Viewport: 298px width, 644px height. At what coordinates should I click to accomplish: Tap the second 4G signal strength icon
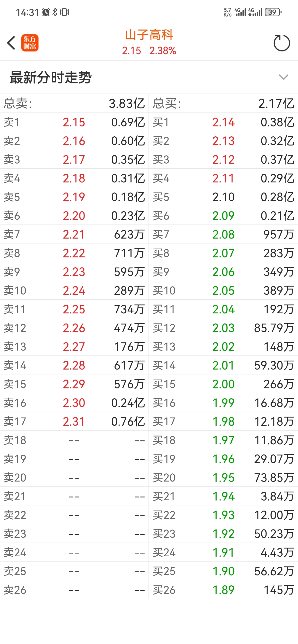255,12
